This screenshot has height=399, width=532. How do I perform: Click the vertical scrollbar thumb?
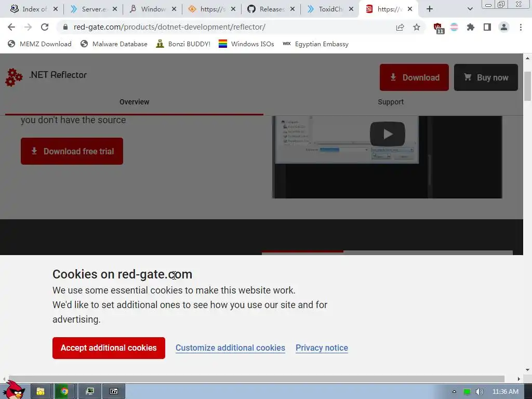point(527,86)
